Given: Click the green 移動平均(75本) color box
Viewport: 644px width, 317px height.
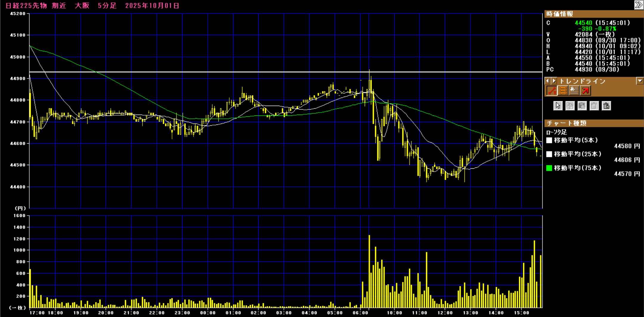Looking at the screenshot, I should pyautogui.click(x=549, y=168).
